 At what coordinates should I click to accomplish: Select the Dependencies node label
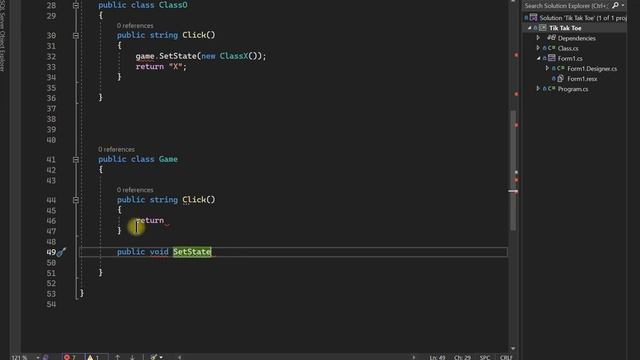point(576,38)
